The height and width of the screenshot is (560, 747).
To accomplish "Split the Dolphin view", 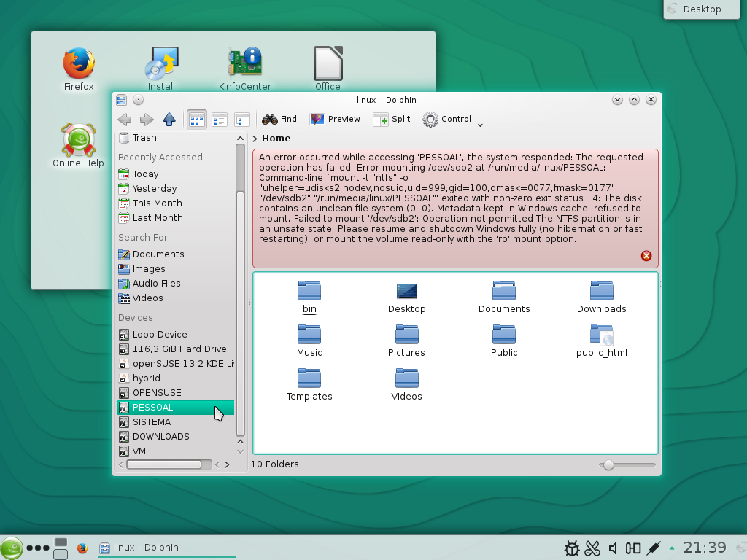I will (392, 119).
